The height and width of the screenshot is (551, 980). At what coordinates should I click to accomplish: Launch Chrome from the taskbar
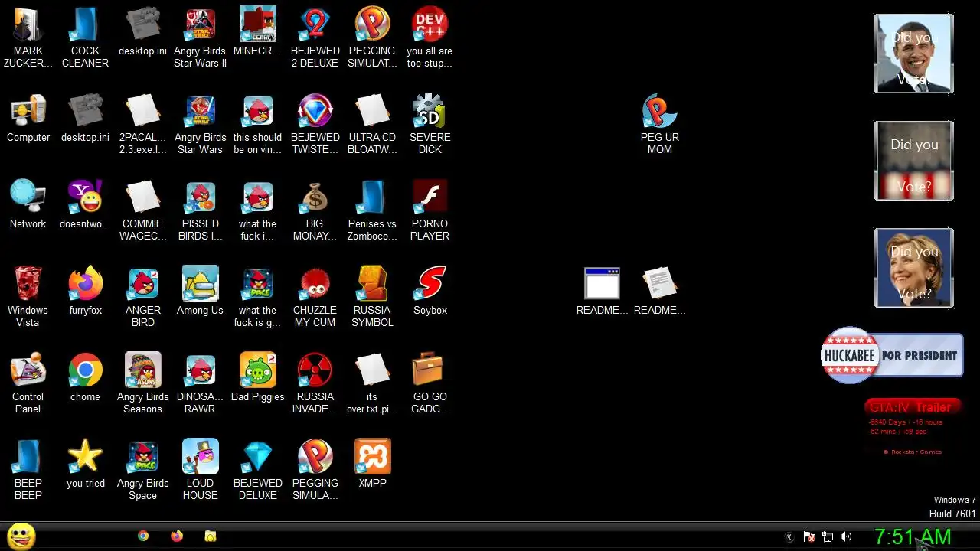point(143,536)
